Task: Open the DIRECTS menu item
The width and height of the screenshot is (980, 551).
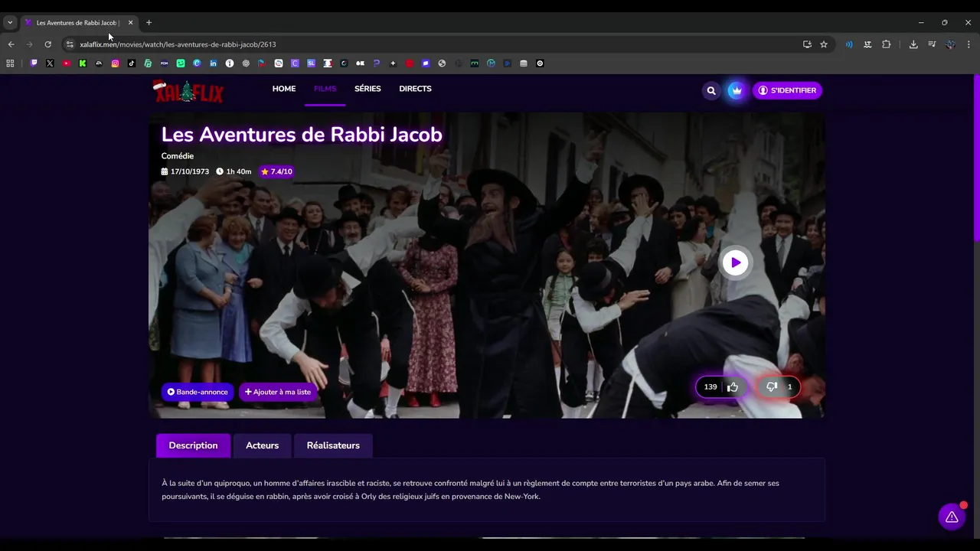Action: click(x=415, y=89)
